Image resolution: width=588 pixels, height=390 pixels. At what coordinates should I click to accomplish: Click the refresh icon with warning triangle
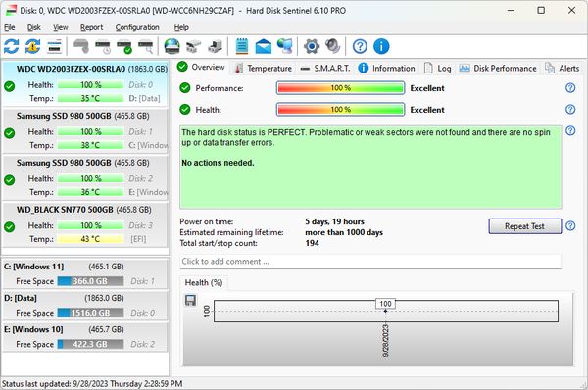point(33,46)
